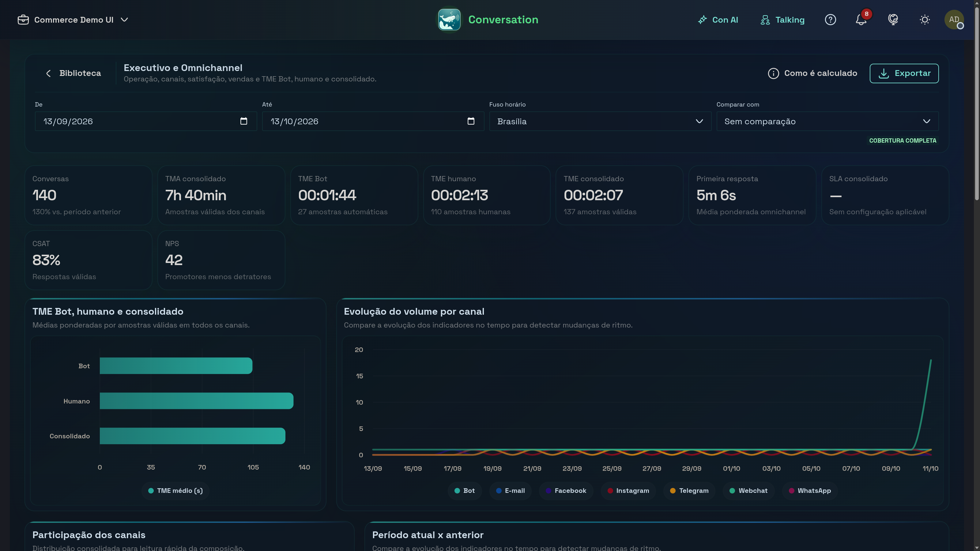Click the Conversation whale logo icon
The image size is (980, 551).
pos(449,20)
